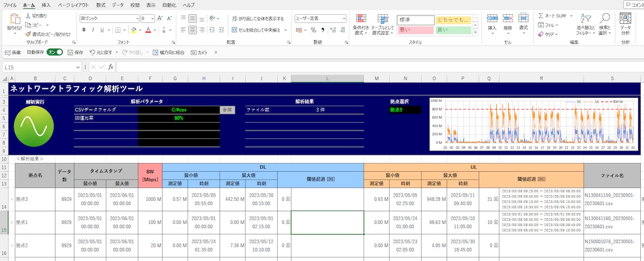Click the middle-align icon
The height and width of the screenshot is (261, 644).
pos(193,18)
